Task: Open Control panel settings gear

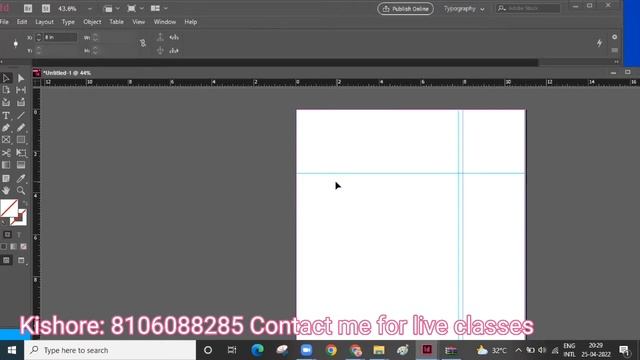Action: 614,37
